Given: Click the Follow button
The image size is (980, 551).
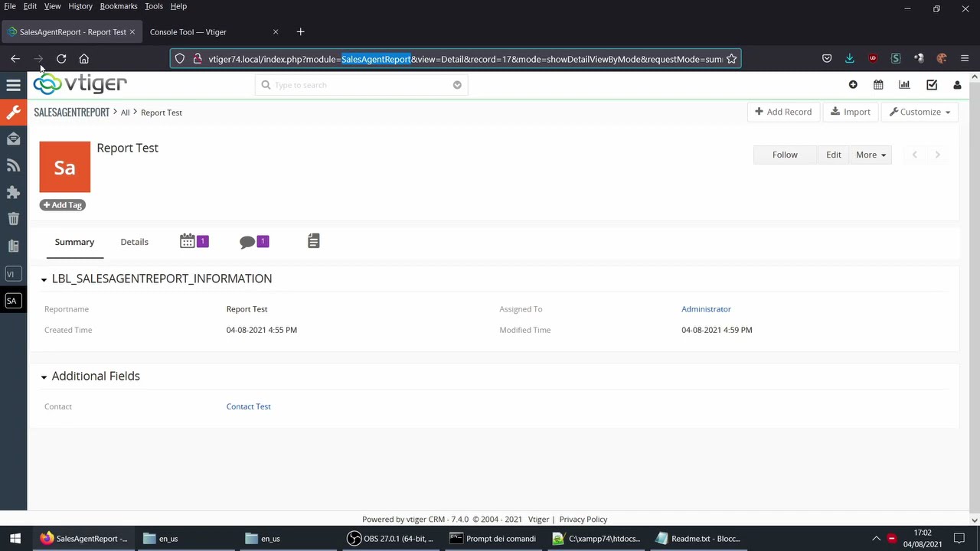Looking at the screenshot, I should pos(785,155).
